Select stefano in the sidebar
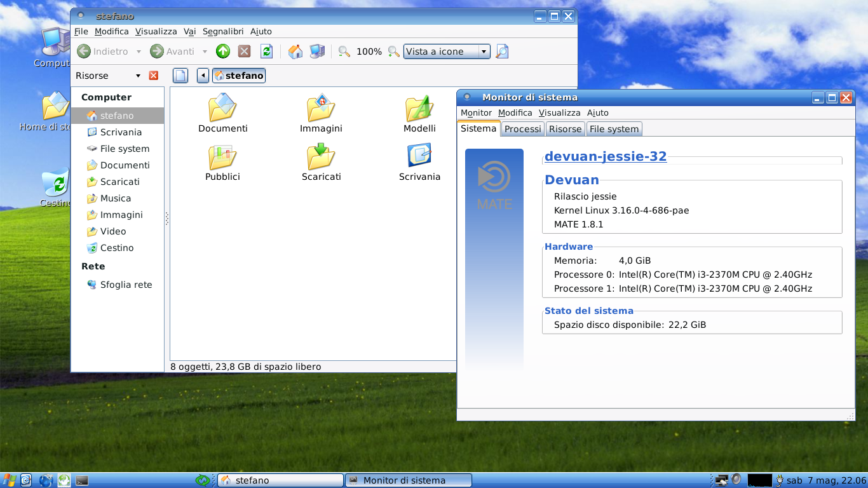868x488 pixels. point(118,116)
